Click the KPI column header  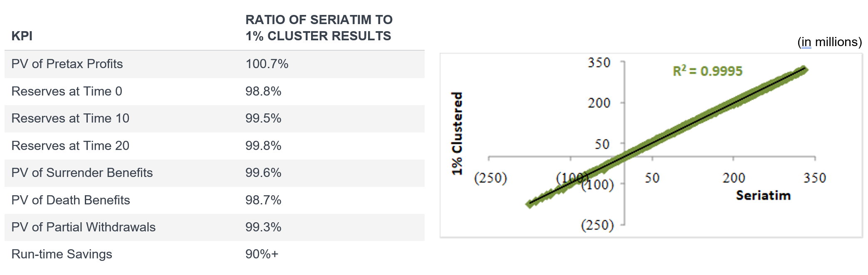[22, 36]
